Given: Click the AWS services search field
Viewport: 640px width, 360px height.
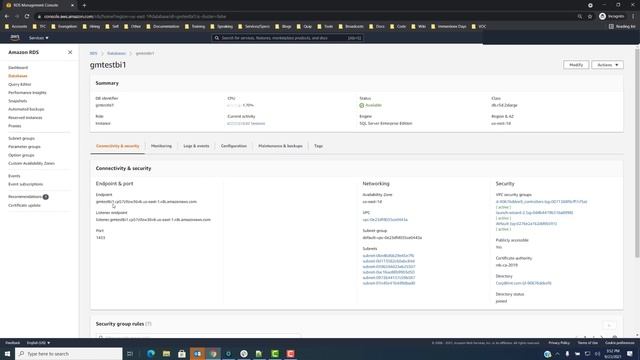Looking at the screenshot, I should (287, 38).
